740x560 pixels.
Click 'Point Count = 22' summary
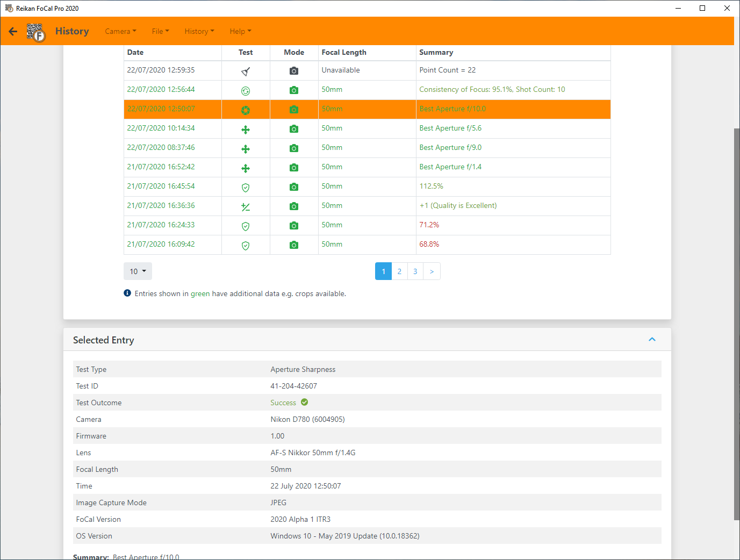(x=447, y=70)
